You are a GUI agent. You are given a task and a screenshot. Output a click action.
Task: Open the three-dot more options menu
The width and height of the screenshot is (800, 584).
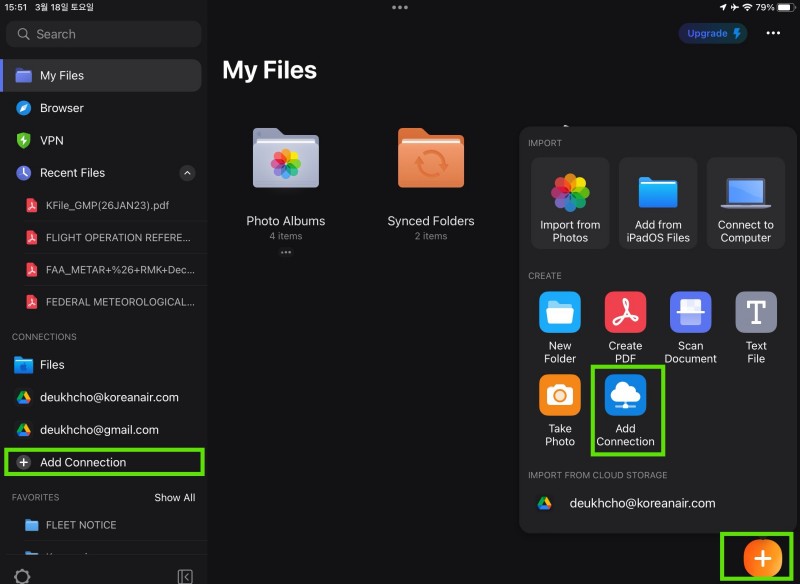(773, 33)
